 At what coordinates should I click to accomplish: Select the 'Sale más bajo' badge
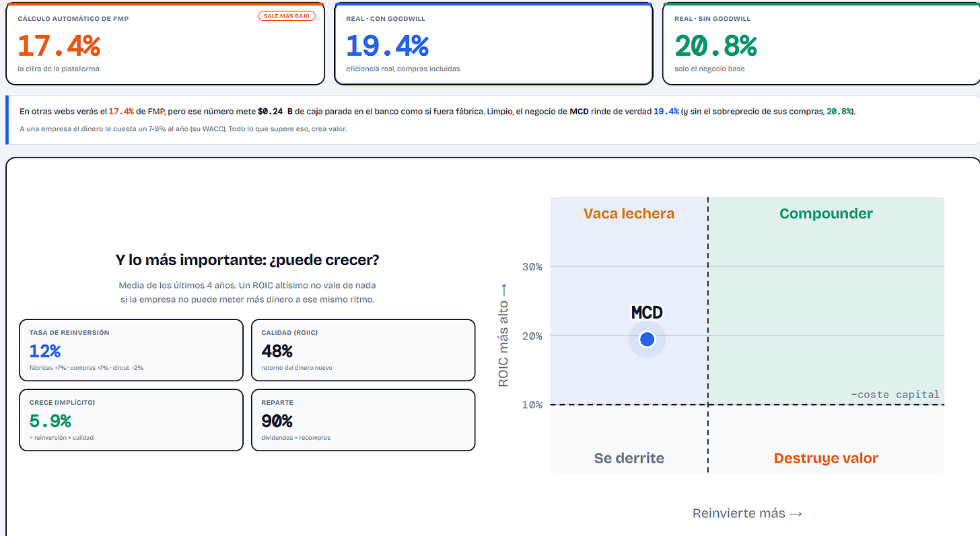(x=287, y=15)
